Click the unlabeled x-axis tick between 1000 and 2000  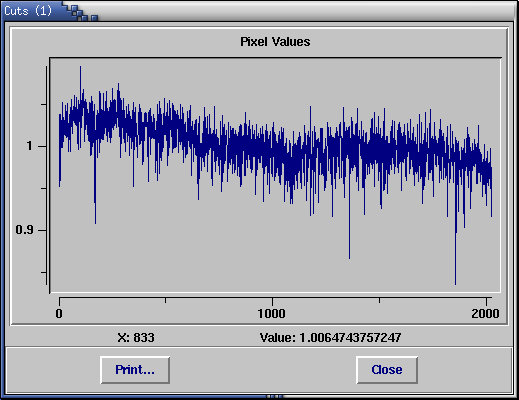(379, 300)
